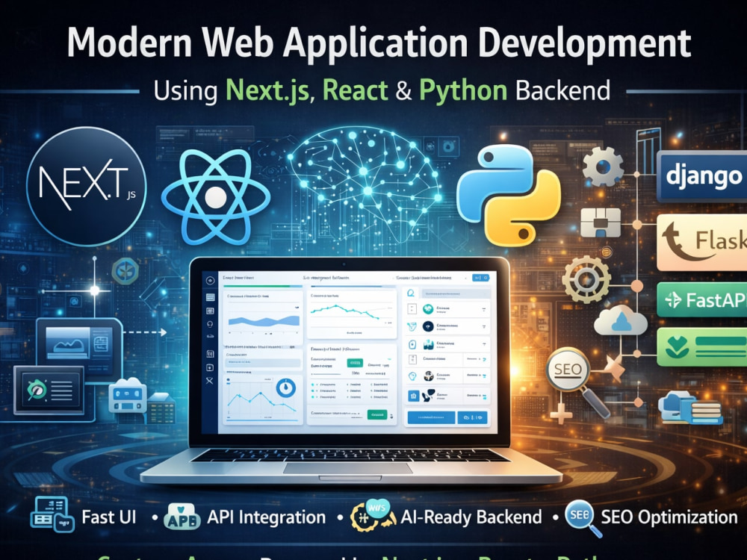Click the small blue top-right button on laptop screen

(x=480, y=278)
